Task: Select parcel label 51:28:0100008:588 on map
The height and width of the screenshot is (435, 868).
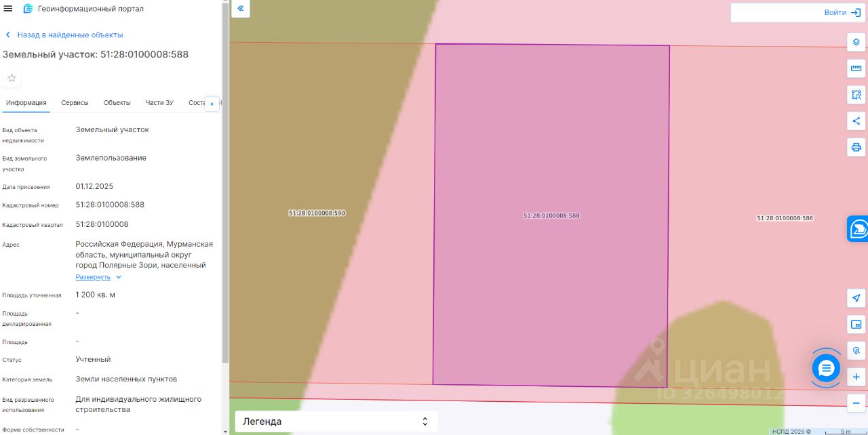Action: pyautogui.click(x=551, y=215)
